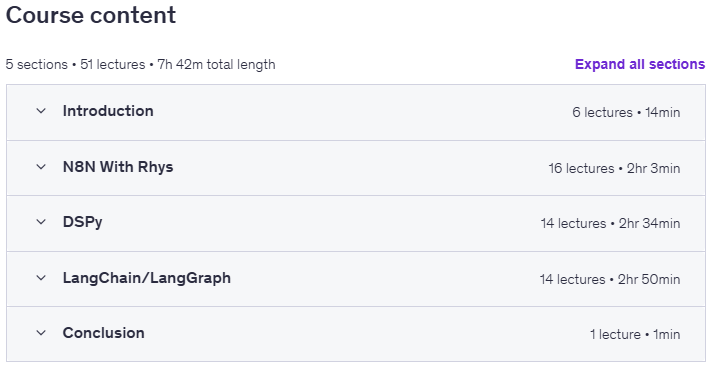Click the 14 lectures 2hr 50min label
The height and width of the screenshot is (367, 712).
point(610,279)
